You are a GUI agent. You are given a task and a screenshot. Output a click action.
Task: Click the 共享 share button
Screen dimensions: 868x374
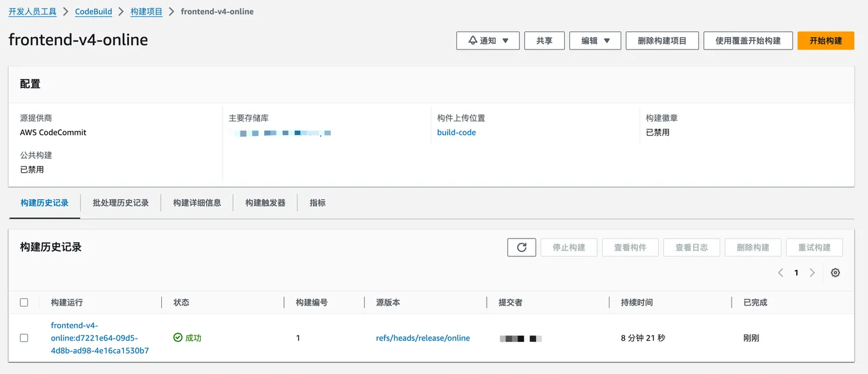pos(544,41)
